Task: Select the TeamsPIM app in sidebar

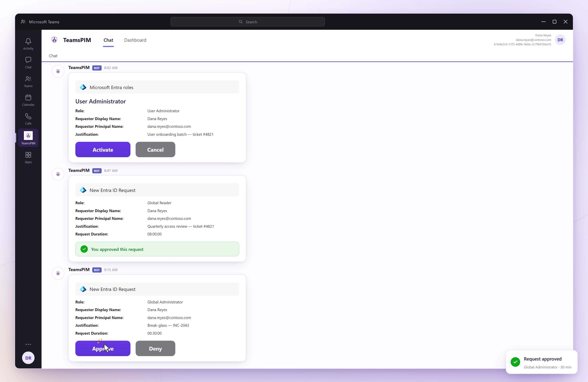Action: click(28, 138)
